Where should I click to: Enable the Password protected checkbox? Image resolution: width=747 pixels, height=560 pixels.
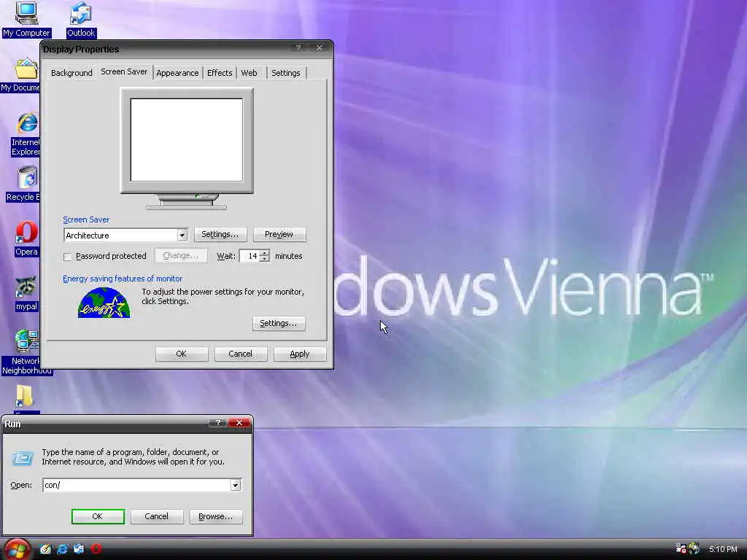coord(67,257)
